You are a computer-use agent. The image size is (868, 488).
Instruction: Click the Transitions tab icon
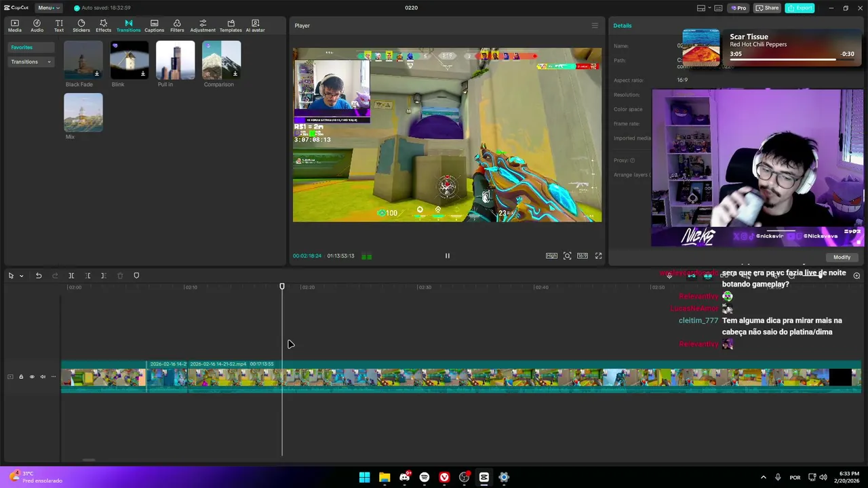(x=128, y=26)
